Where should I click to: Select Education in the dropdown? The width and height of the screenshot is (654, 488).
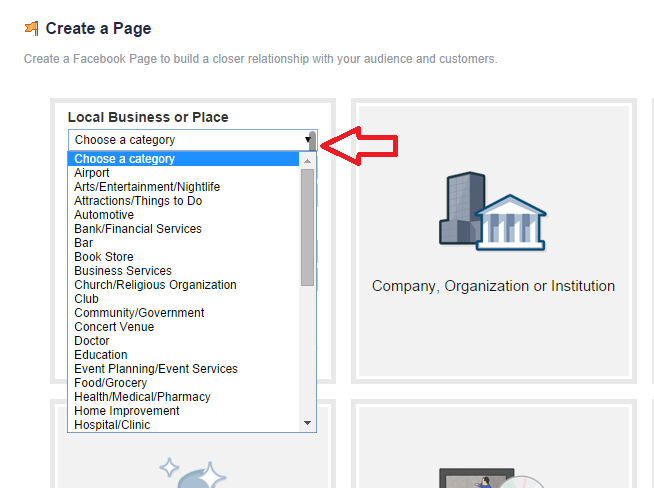click(x=101, y=355)
